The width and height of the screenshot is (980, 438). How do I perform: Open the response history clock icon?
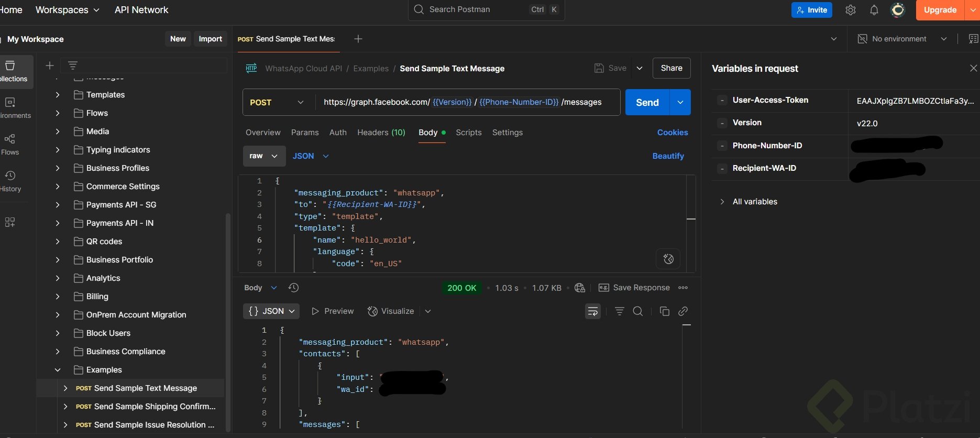pyautogui.click(x=293, y=288)
